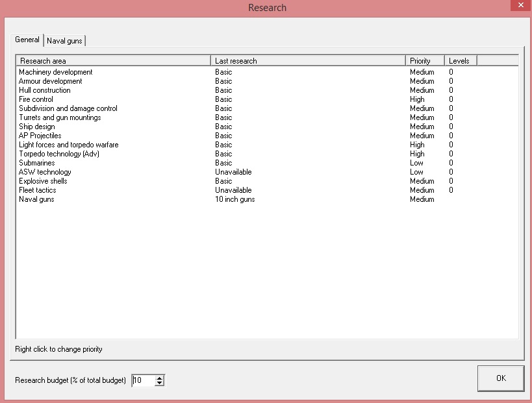This screenshot has width=532, height=403.
Task: Click Basic status for Machinery development
Action: 223,72
